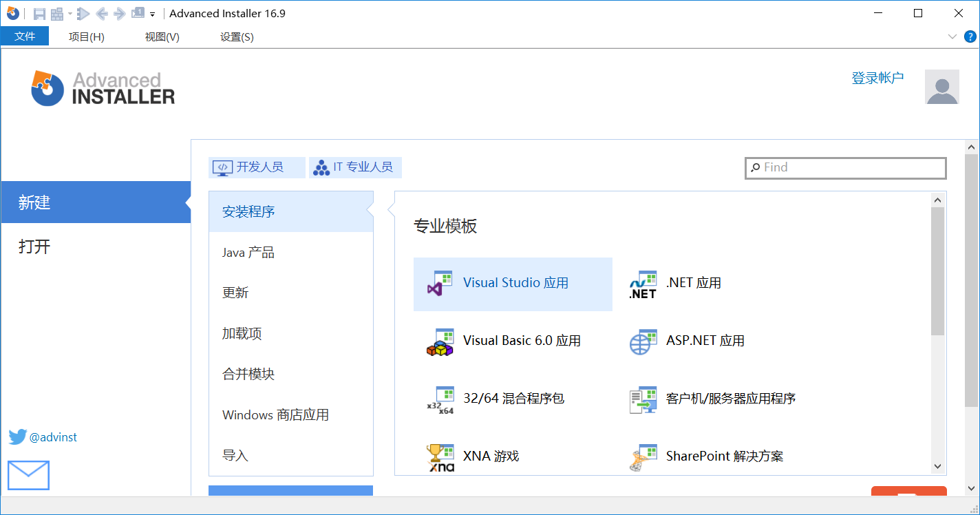Click the magnifier icon in Find box
This screenshot has width=980, height=515.
[755, 167]
